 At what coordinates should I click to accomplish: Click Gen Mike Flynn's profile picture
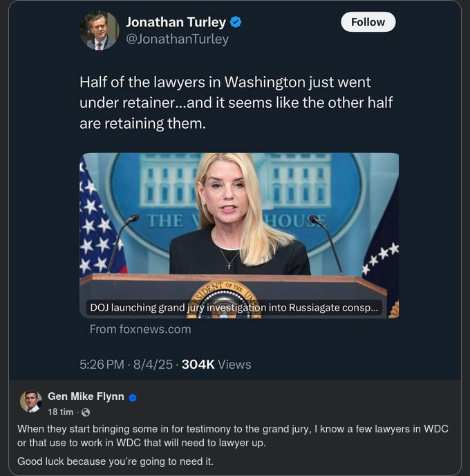(31, 401)
